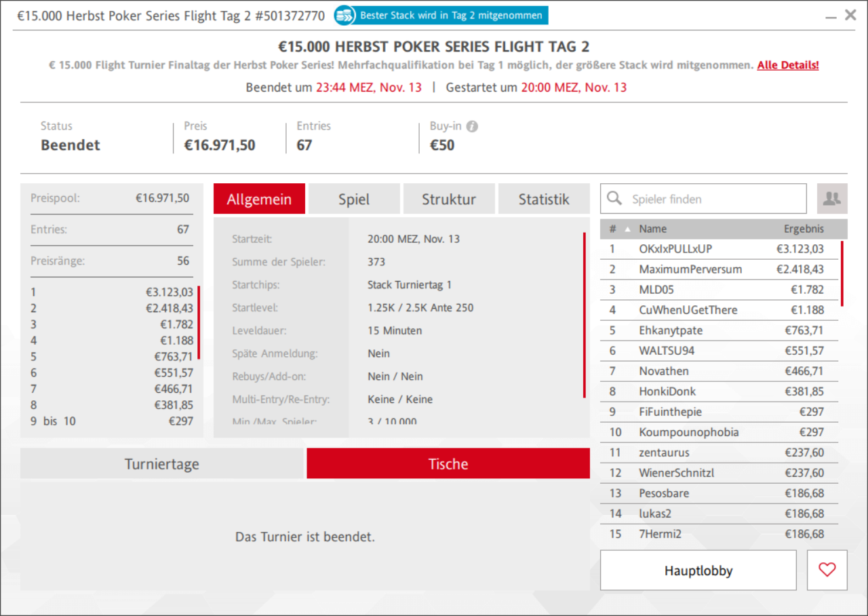
Task: Click the Spieler finden search field
Action: click(712, 199)
